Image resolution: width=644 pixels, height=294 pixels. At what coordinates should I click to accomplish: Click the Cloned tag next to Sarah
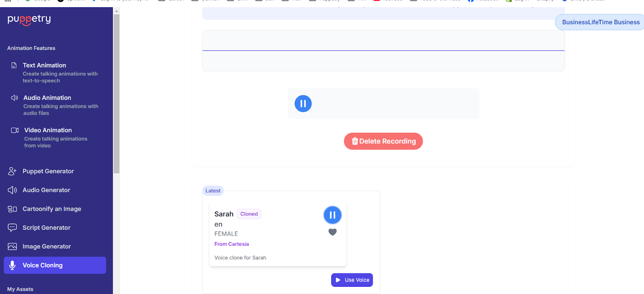[249, 214]
